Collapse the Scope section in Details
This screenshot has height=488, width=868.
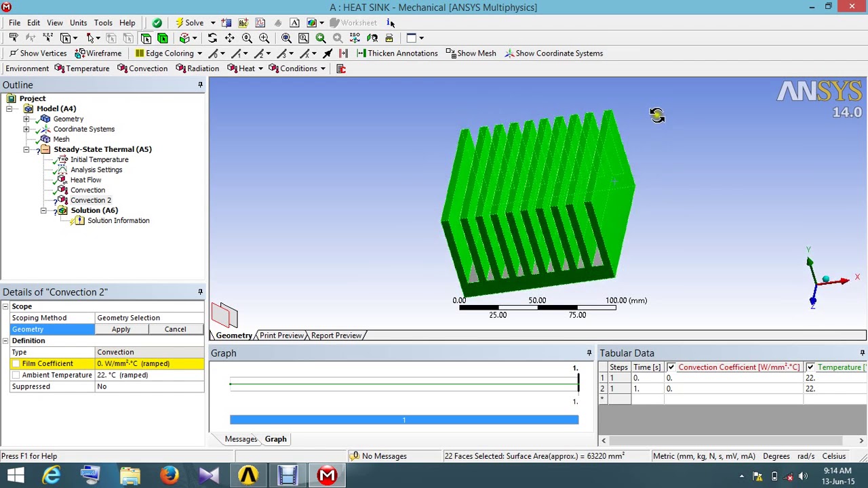tap(5, 306)
